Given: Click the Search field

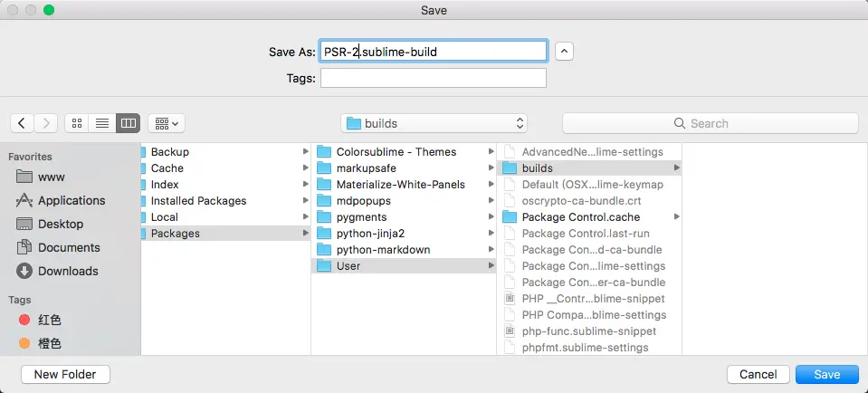Looking at the screenshot, I should (710, 123).
